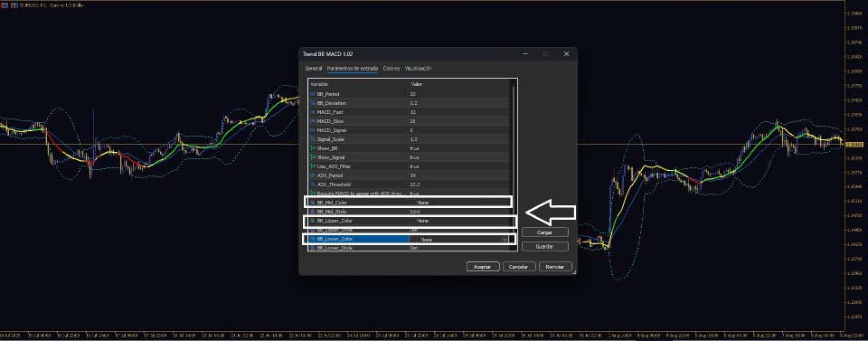Click the Reiniciar button

click(555, 266)
